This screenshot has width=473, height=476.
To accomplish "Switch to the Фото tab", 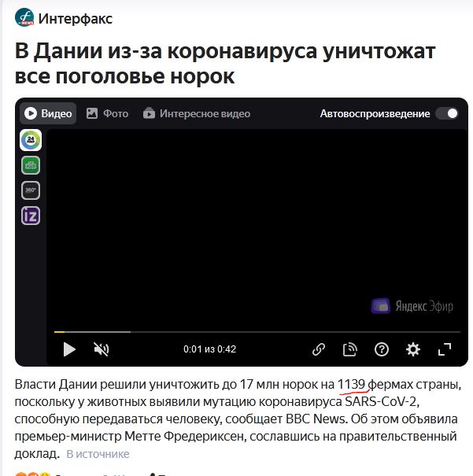I will (107, 113).
